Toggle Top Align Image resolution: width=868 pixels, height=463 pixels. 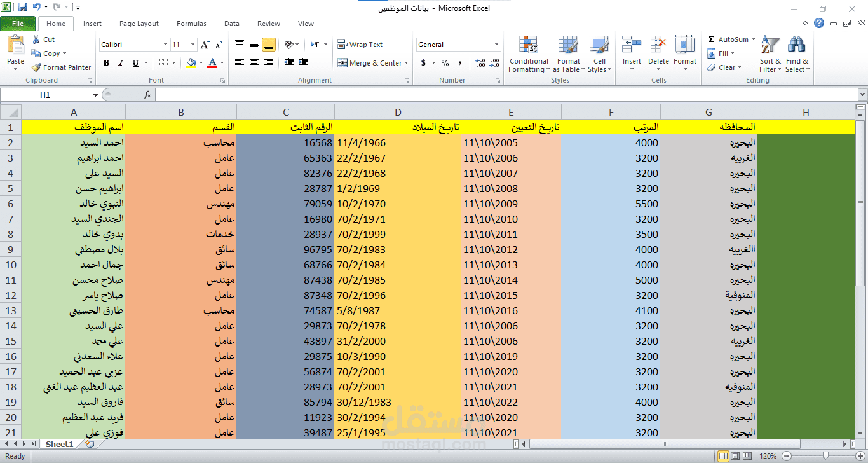click(240, 45)
